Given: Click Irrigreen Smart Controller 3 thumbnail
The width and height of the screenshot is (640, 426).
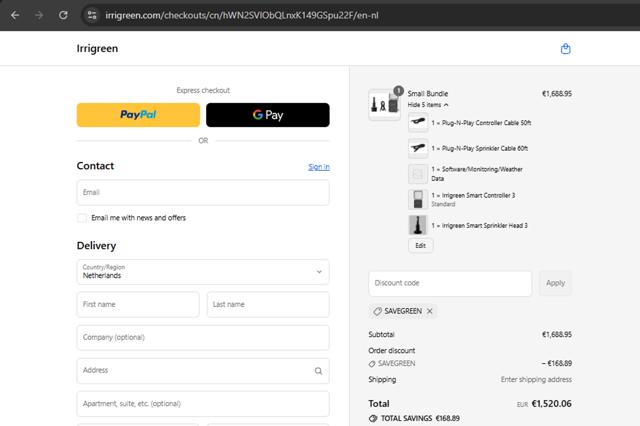Looking at the screenshot, I should (418, 199).
